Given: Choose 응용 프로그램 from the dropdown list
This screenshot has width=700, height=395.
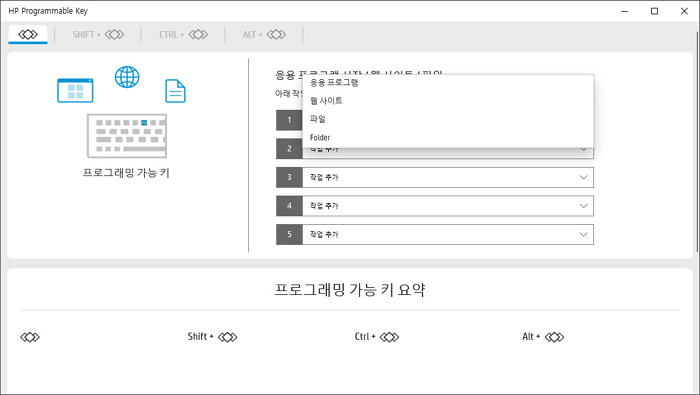Looking at the screenshot, I should tap(448, 83).
